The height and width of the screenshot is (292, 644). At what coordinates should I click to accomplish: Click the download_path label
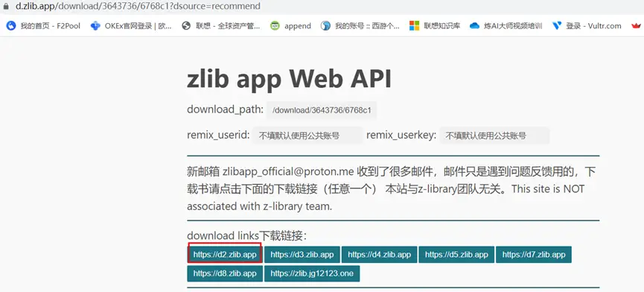[x=225, y=110]
